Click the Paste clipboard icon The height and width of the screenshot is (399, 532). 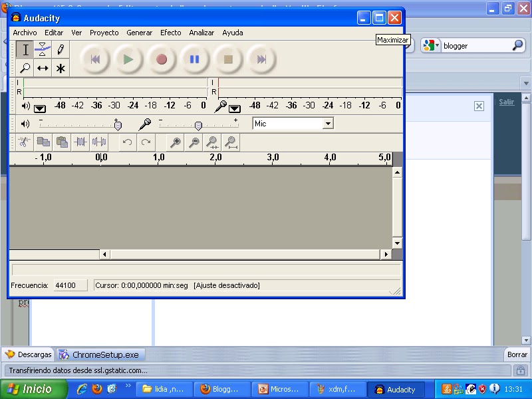point(62,142)
